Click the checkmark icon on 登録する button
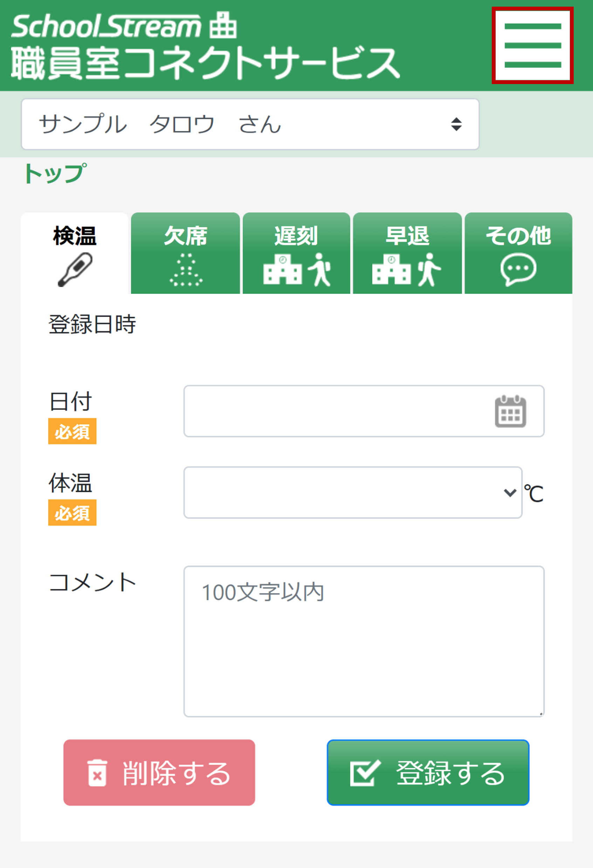Screen dimensions: 593x868 coord(365,773)
